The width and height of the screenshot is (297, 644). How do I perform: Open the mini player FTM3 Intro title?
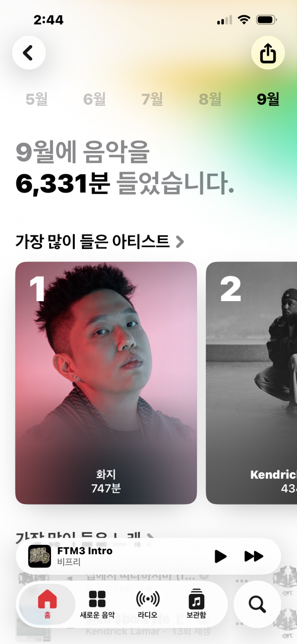coord(85,551)
